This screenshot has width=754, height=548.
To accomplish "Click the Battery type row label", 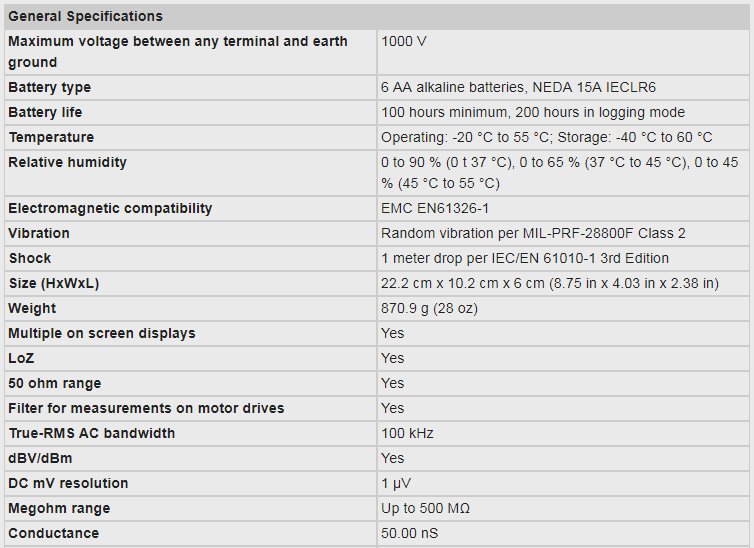I will click(x=49, y=87).
